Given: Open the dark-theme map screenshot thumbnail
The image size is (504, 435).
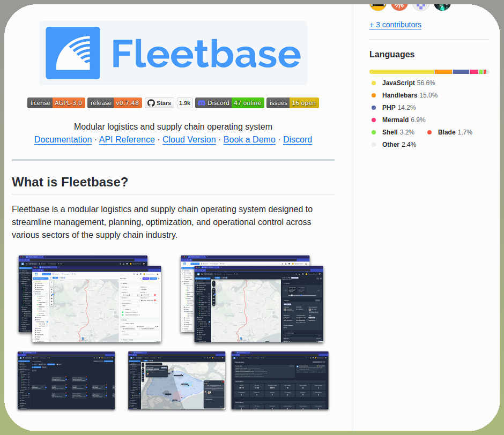Looking at the screenshot, I should [x=252, y=299].
